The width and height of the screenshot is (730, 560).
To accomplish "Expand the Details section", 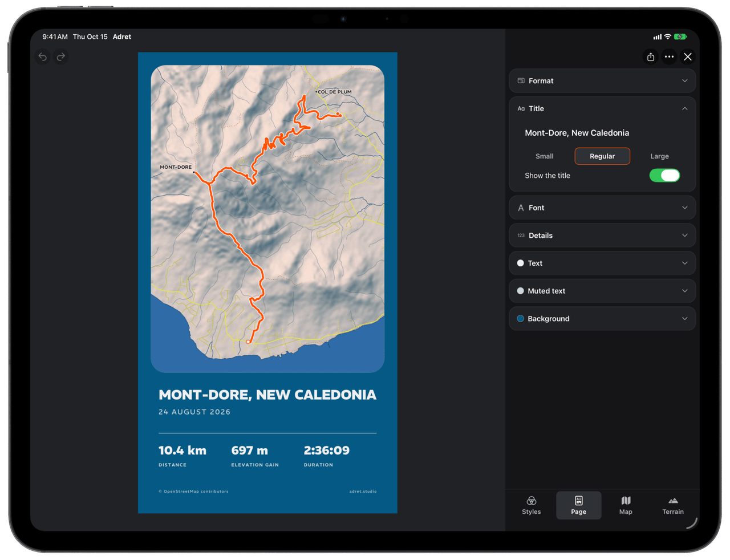I will pos(602,236).
